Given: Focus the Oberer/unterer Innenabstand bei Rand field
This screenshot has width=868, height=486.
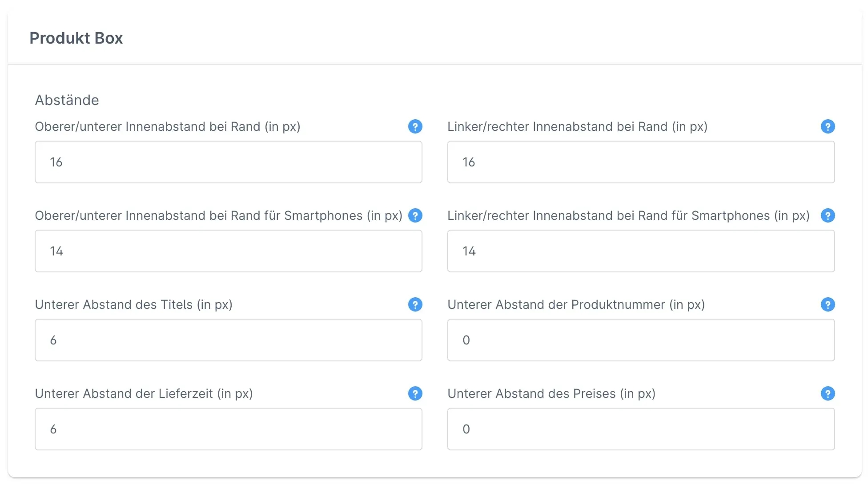Looking at the screenshot, I should pyautogui.click(x=228, y=162).
